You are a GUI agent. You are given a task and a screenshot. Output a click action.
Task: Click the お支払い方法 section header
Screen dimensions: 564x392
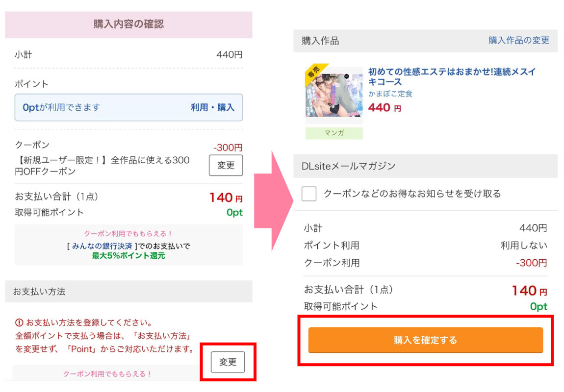[39, 292]
